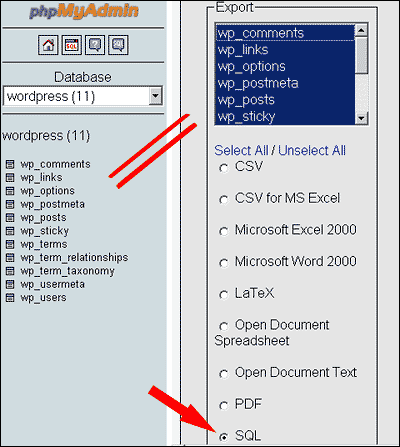
Task: Click table icon beside wp_terms
Action: [x=10, y=244]
